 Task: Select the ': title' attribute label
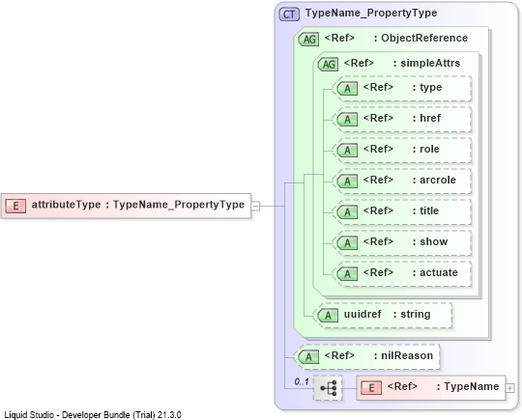pos(425,210)
